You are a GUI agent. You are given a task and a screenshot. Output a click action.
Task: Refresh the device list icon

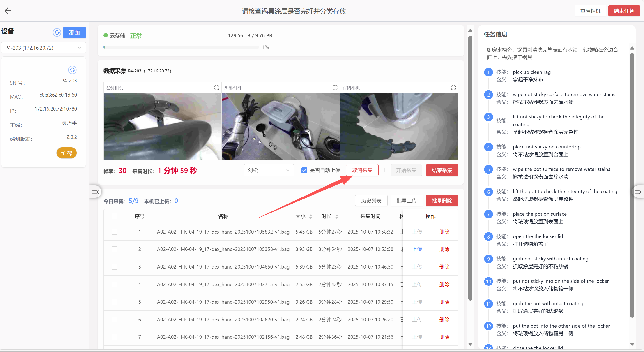pos(57,32)
